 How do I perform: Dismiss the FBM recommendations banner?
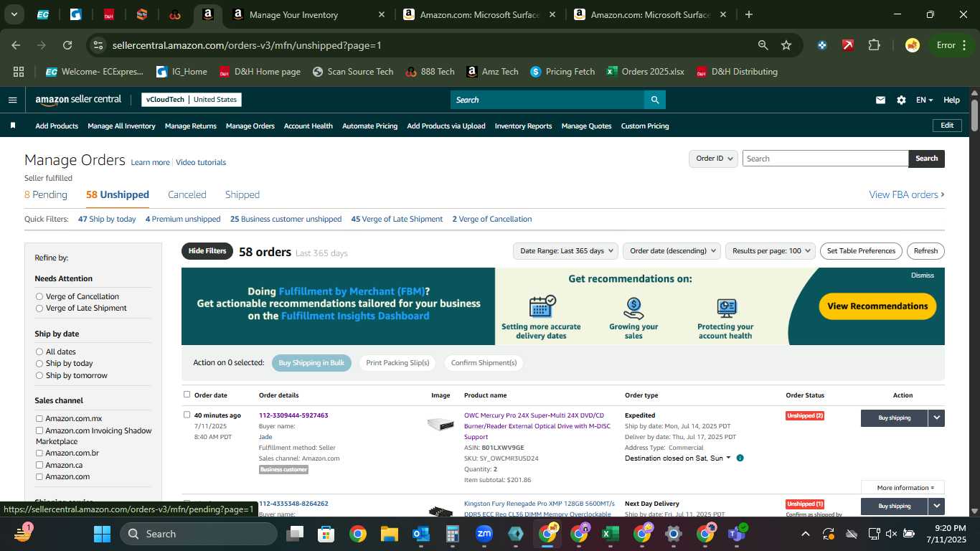click(x=923, y=275)
